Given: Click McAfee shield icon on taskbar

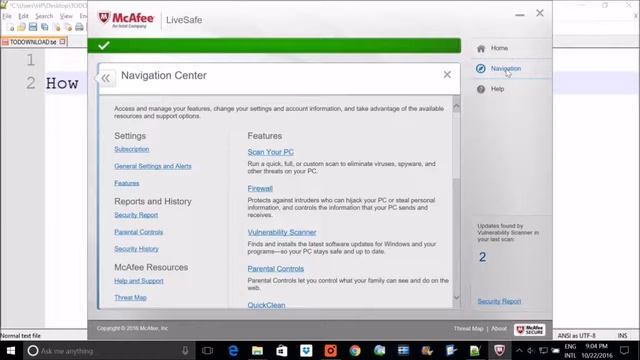Looking at the screenshot, I should [x=500, y=351].
